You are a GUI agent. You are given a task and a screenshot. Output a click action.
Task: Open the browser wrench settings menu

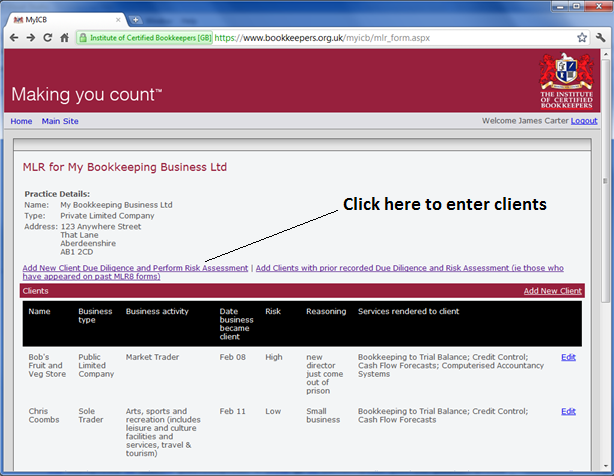(x=600, y=38)
